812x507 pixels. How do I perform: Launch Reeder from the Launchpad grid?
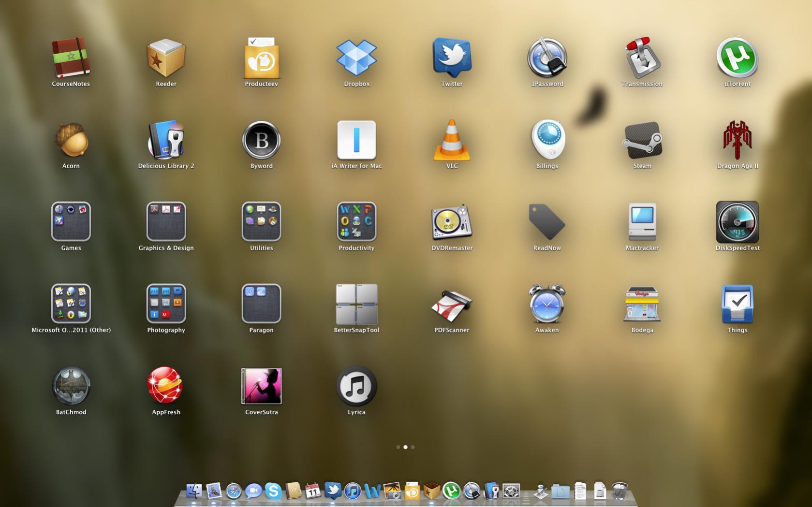click(x=166, y=58)
